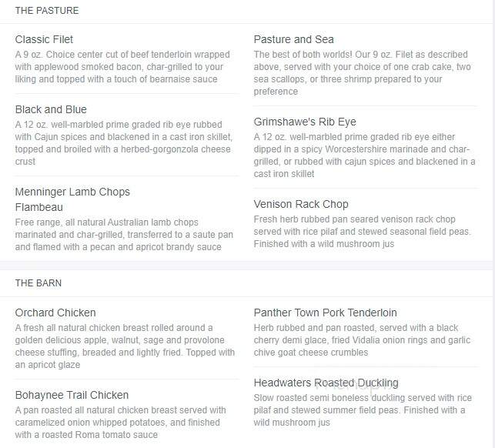Screen dimensions: 495x448
Task: Click the Pork Tenderloin description text
Action: tap(362, 340)
